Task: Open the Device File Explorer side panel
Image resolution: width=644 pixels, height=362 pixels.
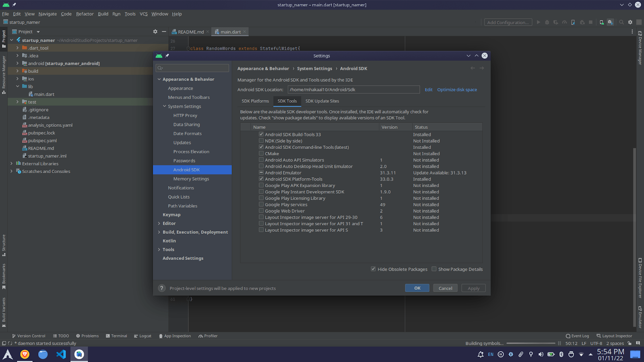Action: (x=640, y=278)
